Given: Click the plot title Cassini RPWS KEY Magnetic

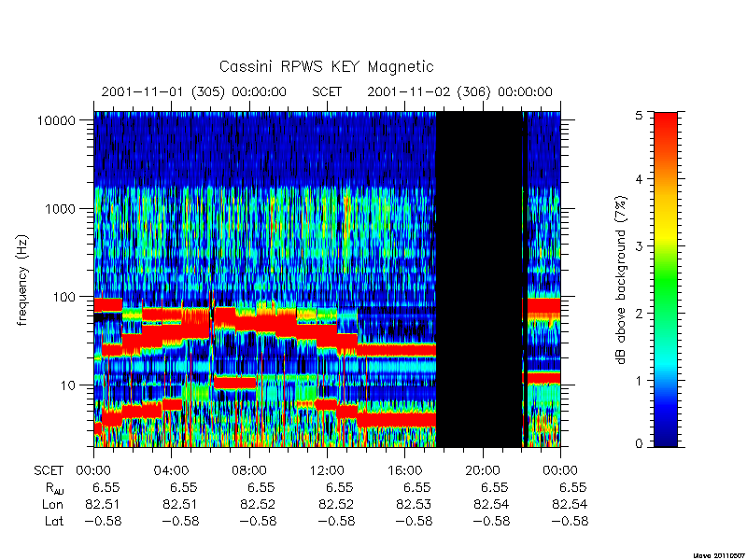Looking at the screenshot, I should click(x=326, y=66).
